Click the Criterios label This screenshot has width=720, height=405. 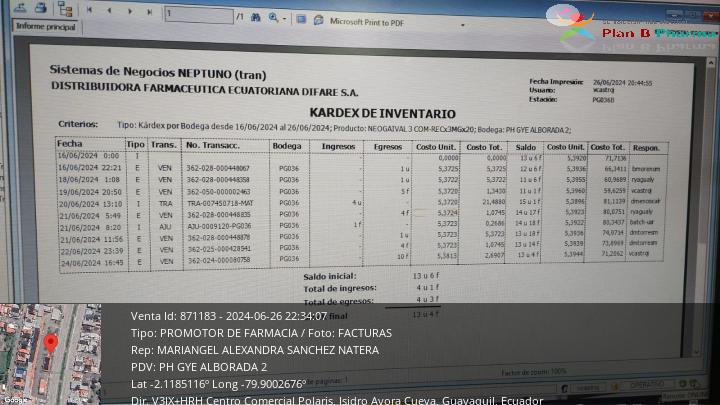click(x=78, y=124)
